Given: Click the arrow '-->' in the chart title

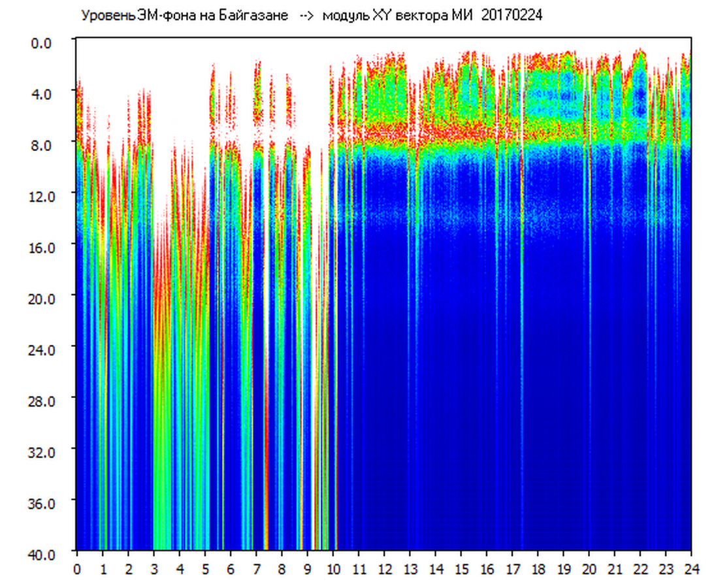Looking at the screenshot, I should coord(306,16).
